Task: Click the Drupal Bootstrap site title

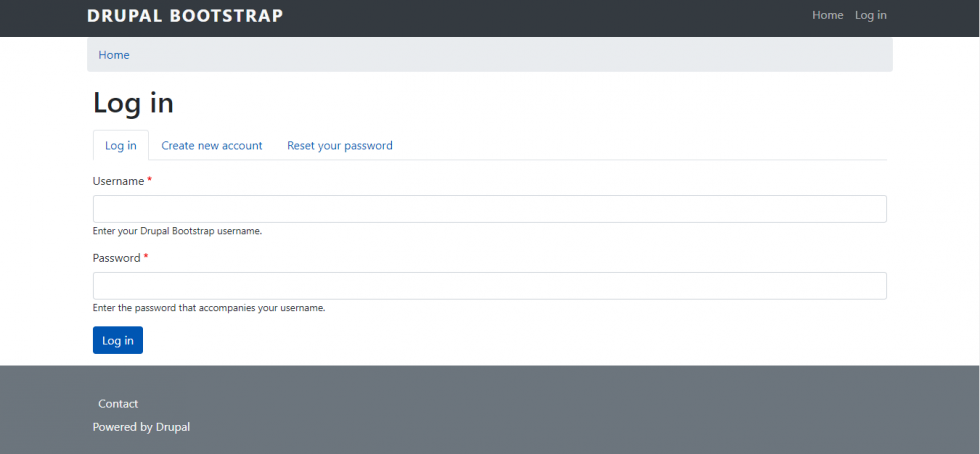Action: [185, 16]
